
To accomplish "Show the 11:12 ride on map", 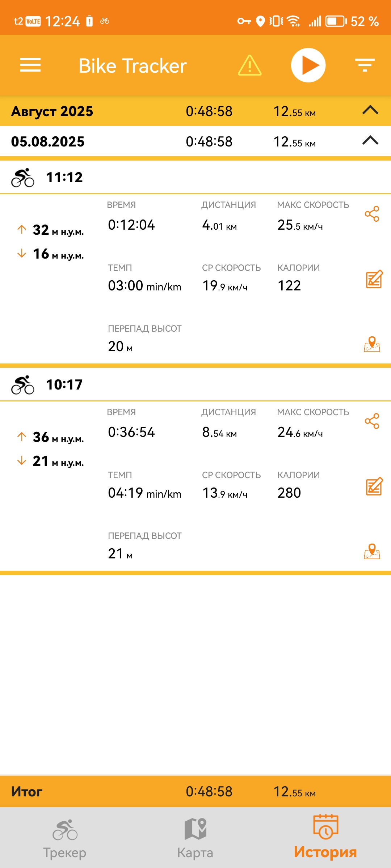I will [x=372, y=344].
